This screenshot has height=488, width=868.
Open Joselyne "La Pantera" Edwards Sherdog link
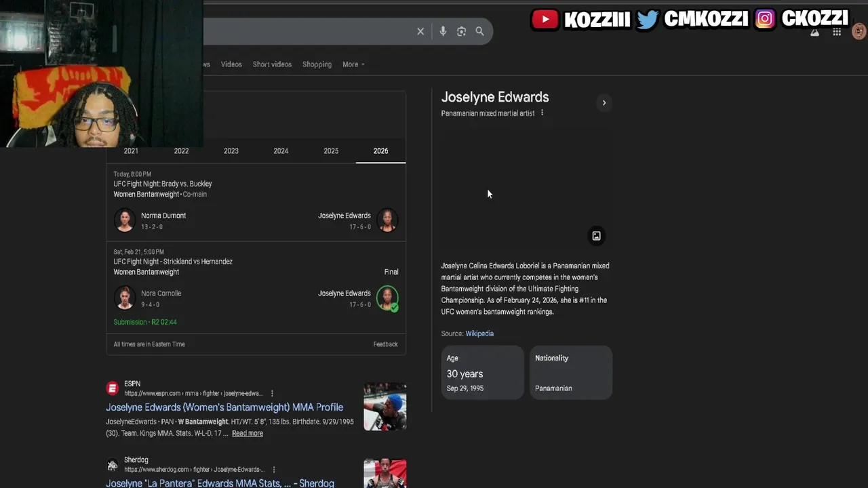[220, 483]
